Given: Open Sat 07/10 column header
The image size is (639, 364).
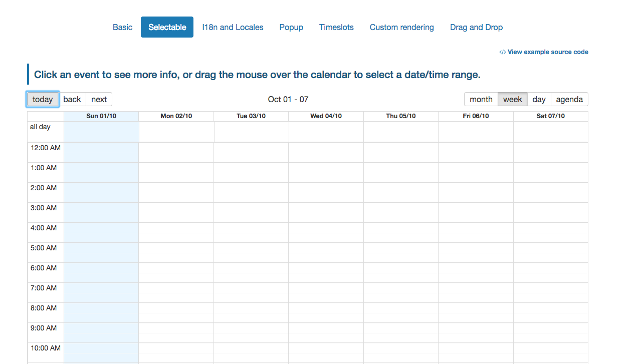Looking at the screenshot, I should [x=551, y=116].
